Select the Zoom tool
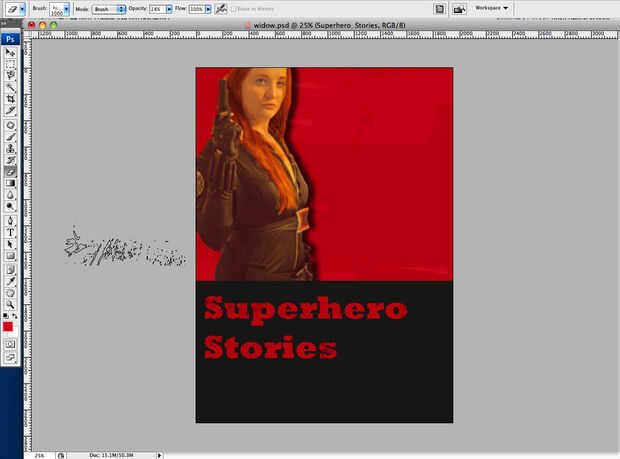 tap(10, 304)
